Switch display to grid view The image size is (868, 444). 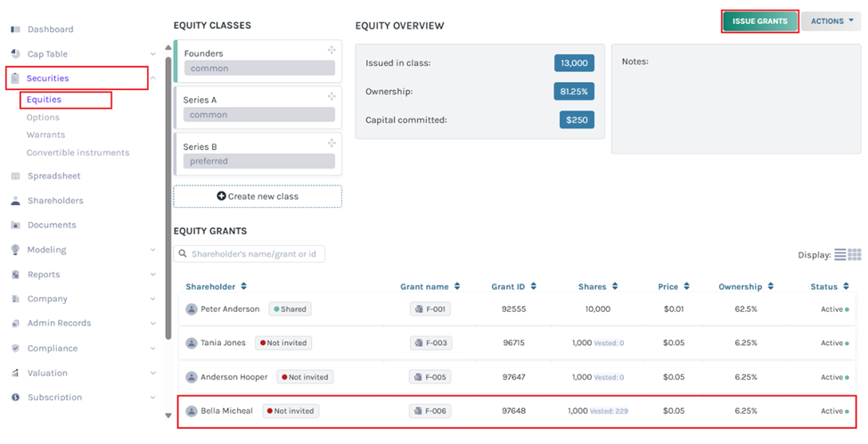click(x=855, y=255)
